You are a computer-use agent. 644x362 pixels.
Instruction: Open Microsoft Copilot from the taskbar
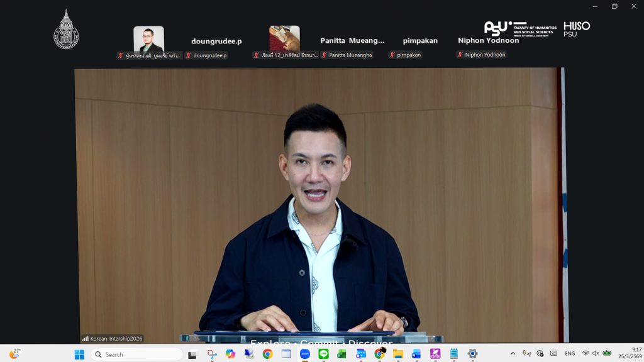point(231,354)
